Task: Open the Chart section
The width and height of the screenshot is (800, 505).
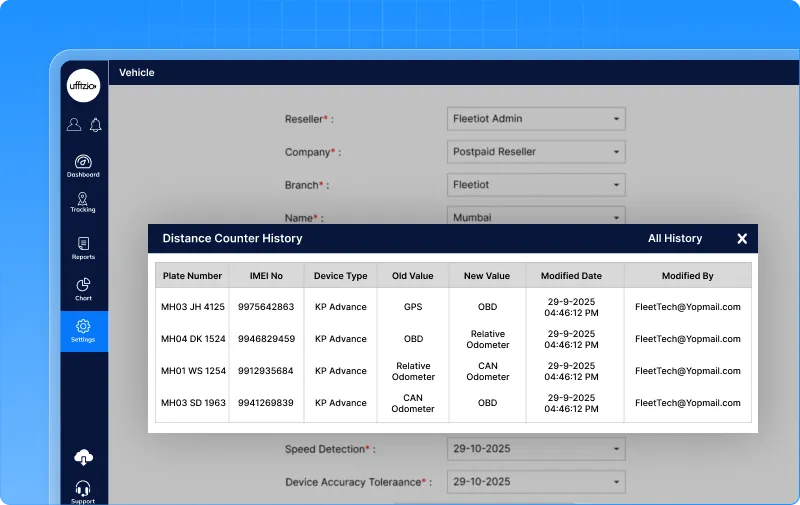Action: (83, 289)
